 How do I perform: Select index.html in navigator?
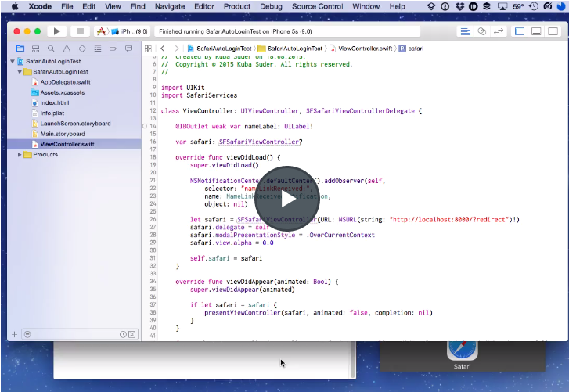(55, 103)
